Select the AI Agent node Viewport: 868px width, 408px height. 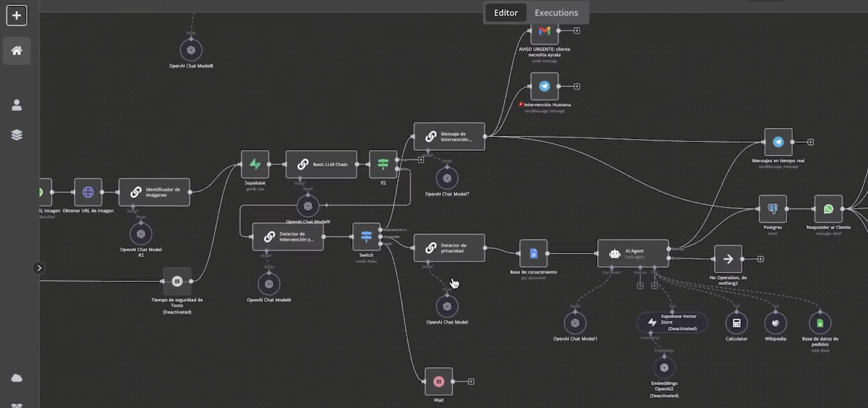(633, 254)
